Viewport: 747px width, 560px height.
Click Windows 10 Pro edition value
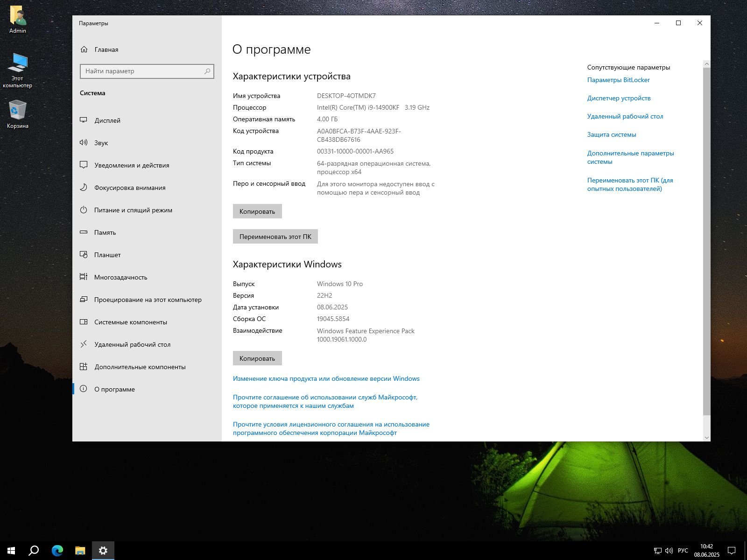pyautogui.click(x=340, y=284)
